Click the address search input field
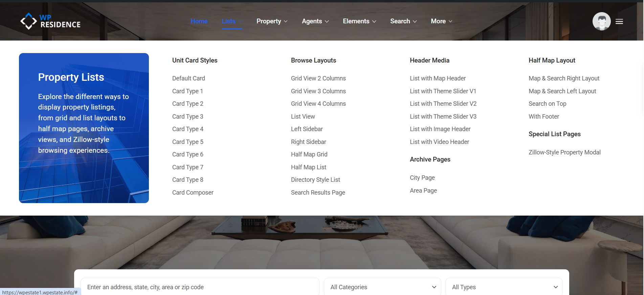 [x=200, y=287]
